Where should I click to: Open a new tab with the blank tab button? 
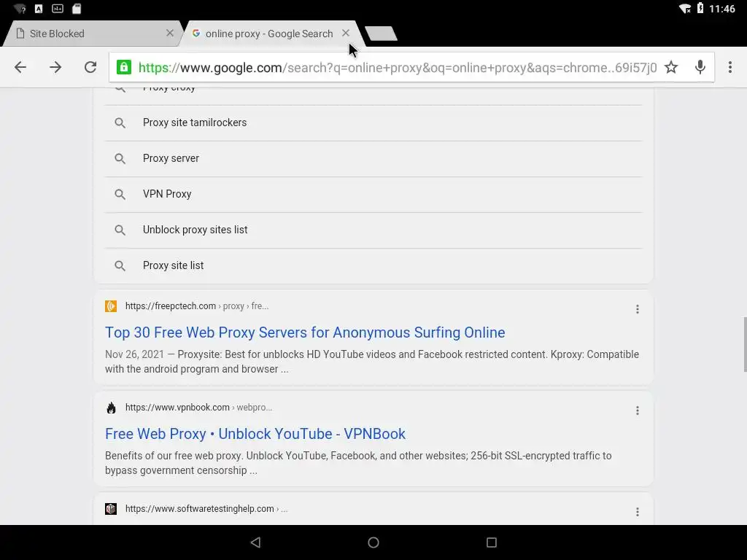click(381, 34)
